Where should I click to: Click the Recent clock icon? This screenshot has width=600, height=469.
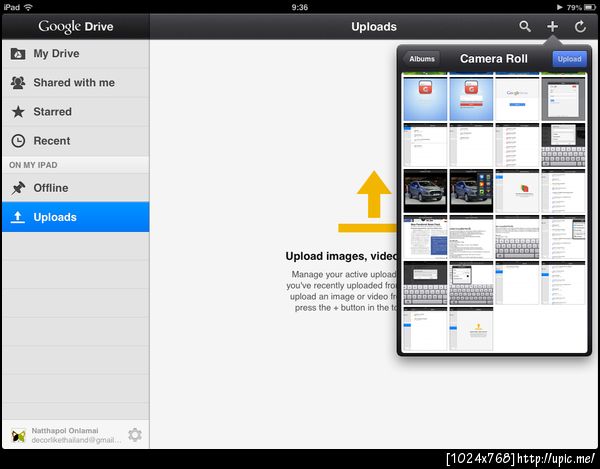point(18,141)
